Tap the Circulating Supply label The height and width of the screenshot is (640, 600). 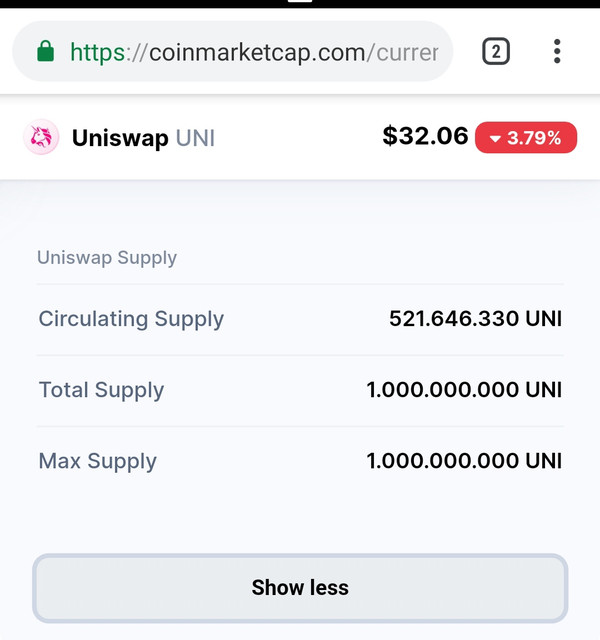point(131,319)
